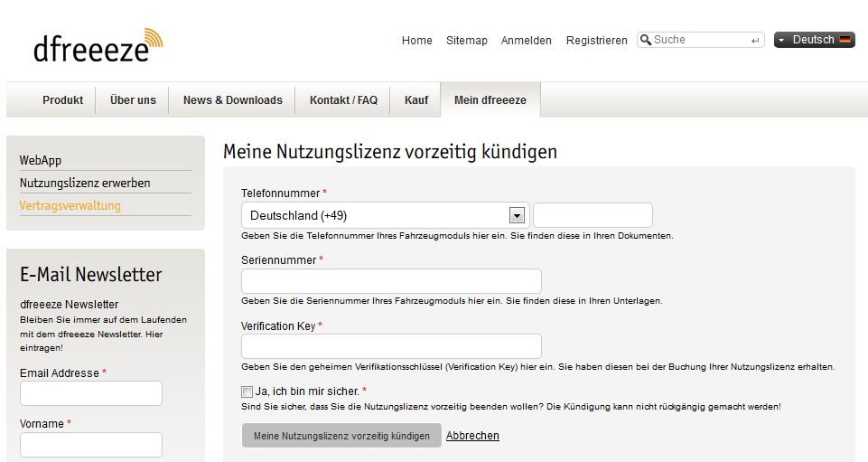Open the Über uns tab

coord(133,100)
